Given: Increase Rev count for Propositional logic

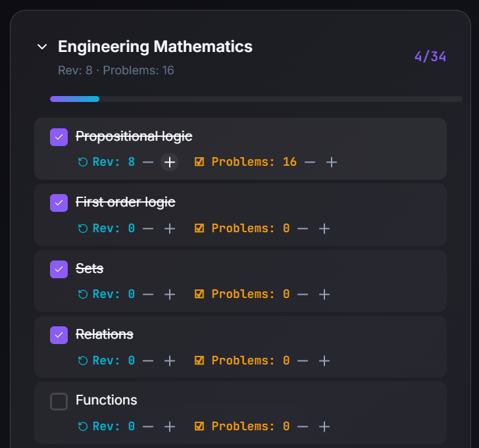Looking at the screenshot, I should click(170, 162).
